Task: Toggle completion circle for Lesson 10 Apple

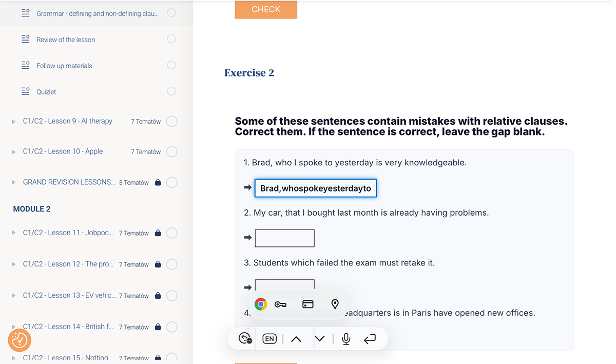Action: (172, 151)
